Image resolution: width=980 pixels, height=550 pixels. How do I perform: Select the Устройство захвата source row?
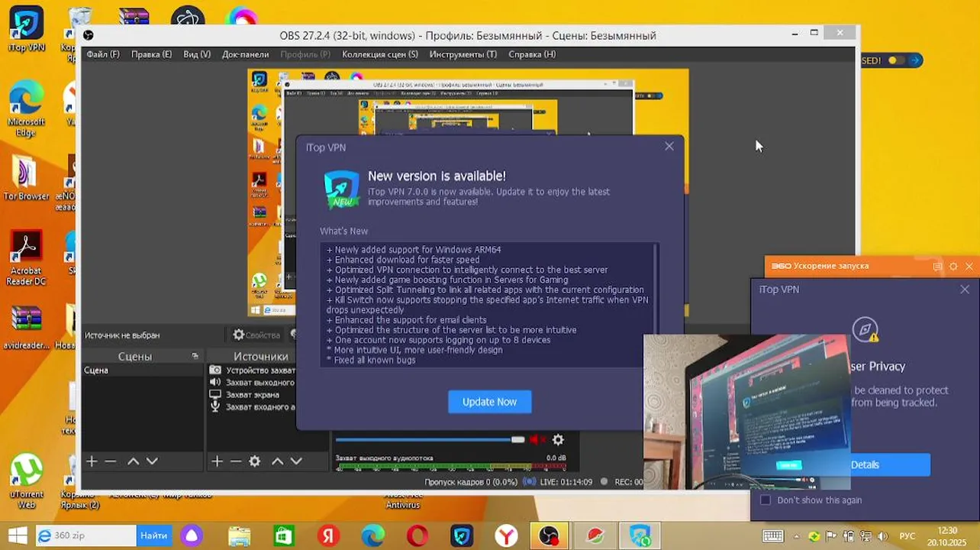[251, 370]
